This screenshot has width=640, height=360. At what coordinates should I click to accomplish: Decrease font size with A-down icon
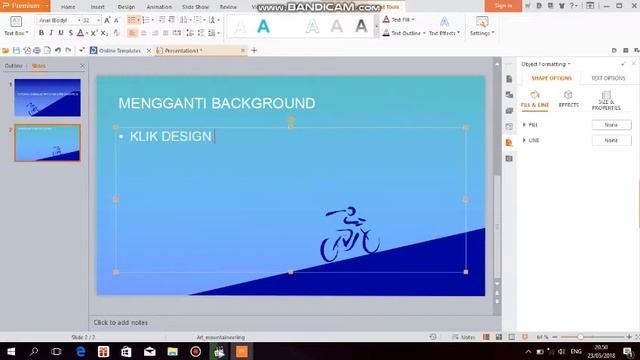click(x=116, y=20)
